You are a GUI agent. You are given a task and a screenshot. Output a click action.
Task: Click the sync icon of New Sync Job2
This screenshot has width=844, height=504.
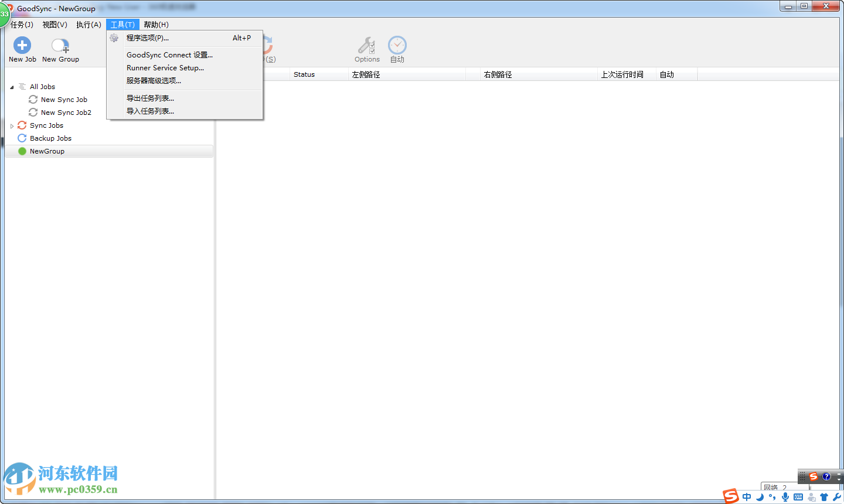click(x=33, y=113)
